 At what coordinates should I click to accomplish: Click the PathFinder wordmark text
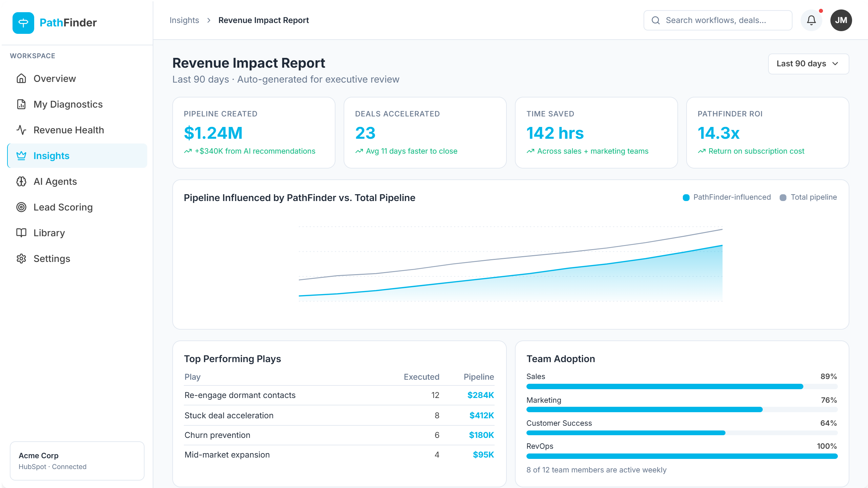tap(68, 23)
